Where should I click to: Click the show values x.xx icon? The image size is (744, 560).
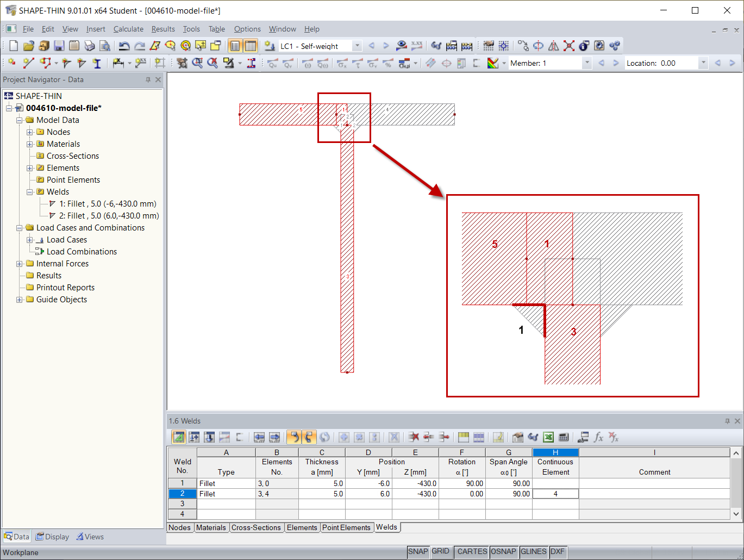pos(417,46)
